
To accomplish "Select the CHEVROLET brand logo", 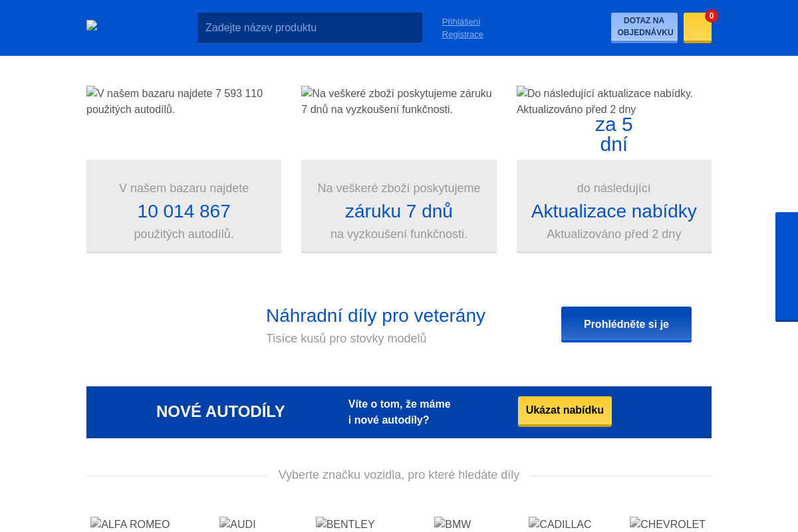I will pyautogui.click(x=668, y=524).
